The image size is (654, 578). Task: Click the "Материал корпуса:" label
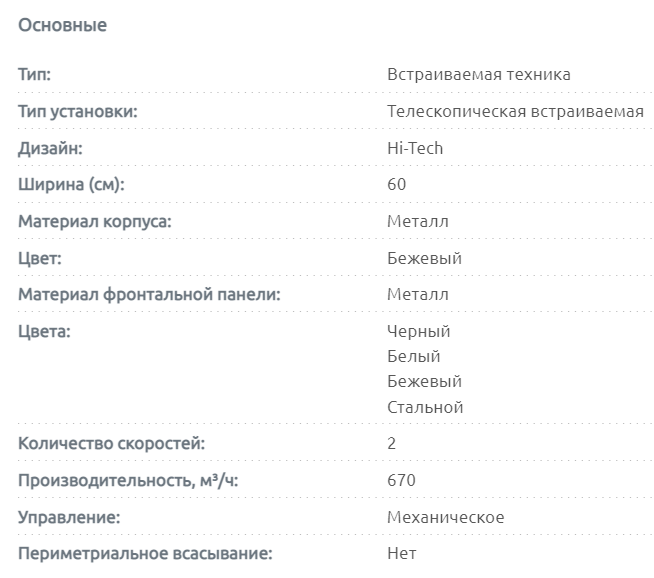pyautogui.click(x=95, y=221)
